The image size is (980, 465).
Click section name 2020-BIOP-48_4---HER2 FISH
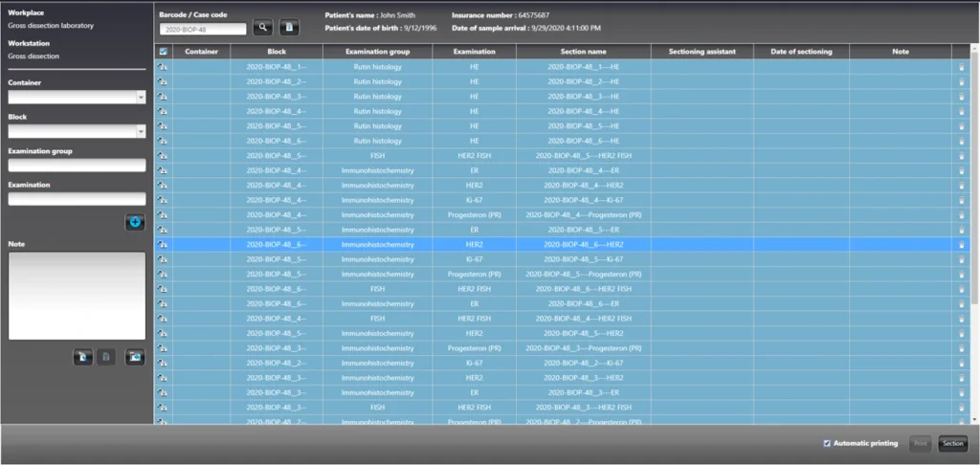(584, 319)
